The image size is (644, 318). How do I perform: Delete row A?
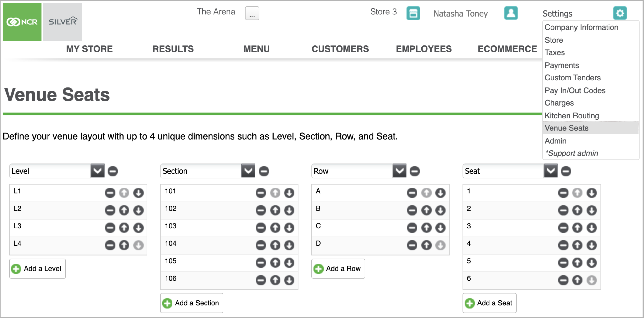tap(412, 193)
